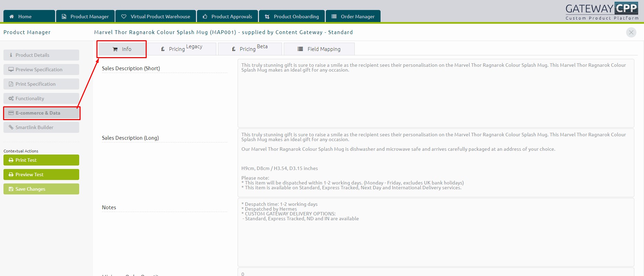Click the Save Changes button

[41, 189]
